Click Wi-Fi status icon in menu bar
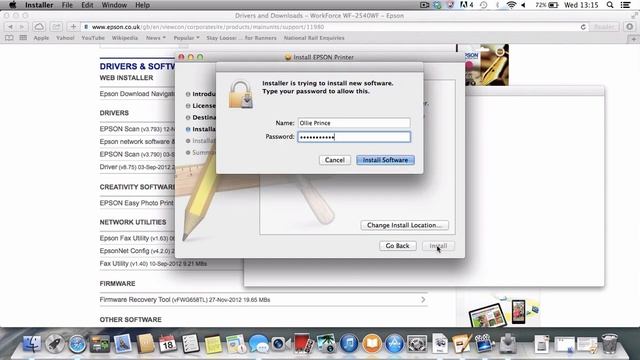 511,5
